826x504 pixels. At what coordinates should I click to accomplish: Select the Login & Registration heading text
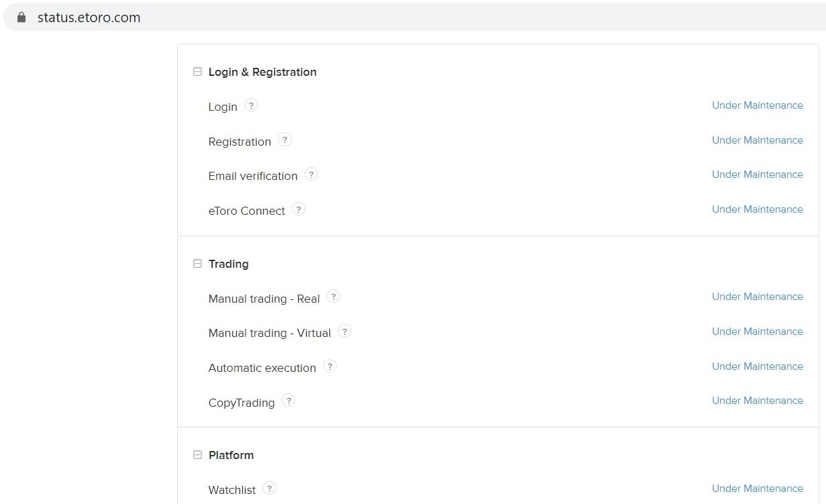click(262, 72)
